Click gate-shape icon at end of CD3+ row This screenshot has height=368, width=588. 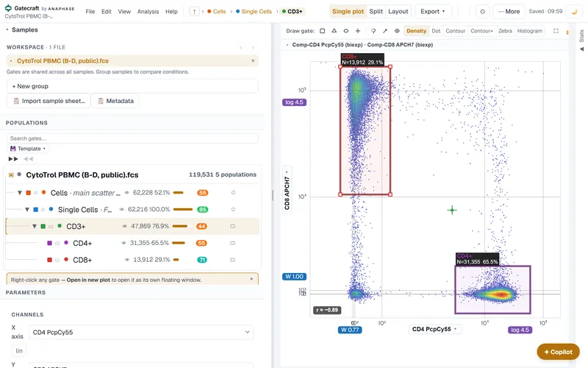coord(232,226)
